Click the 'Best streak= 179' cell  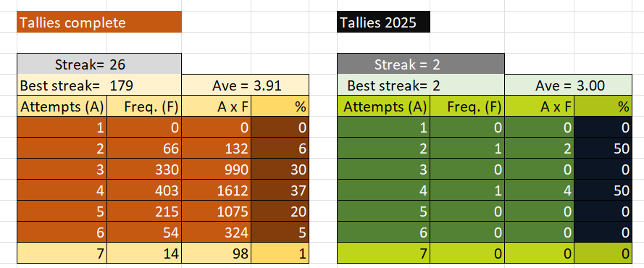(99, 85)
